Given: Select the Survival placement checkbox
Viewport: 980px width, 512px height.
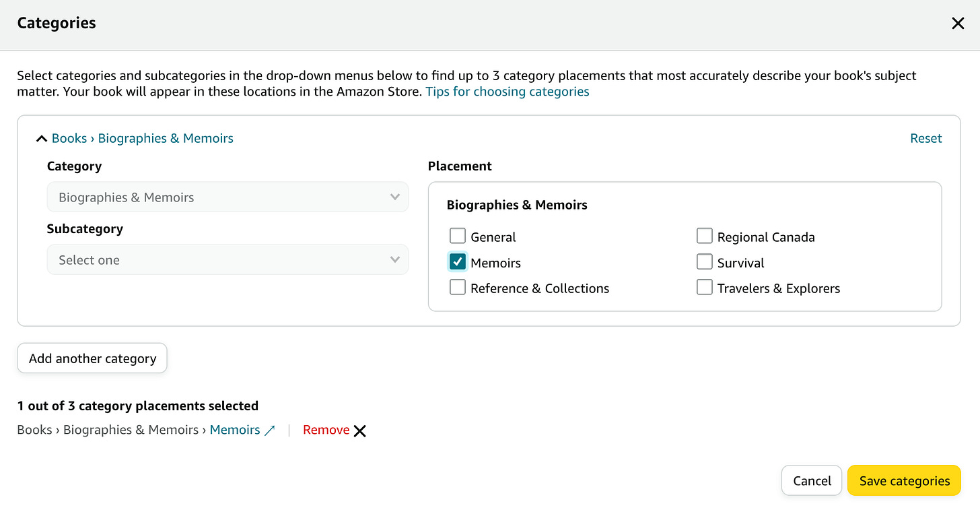Looking at the screenshot, I should [704, 261].
